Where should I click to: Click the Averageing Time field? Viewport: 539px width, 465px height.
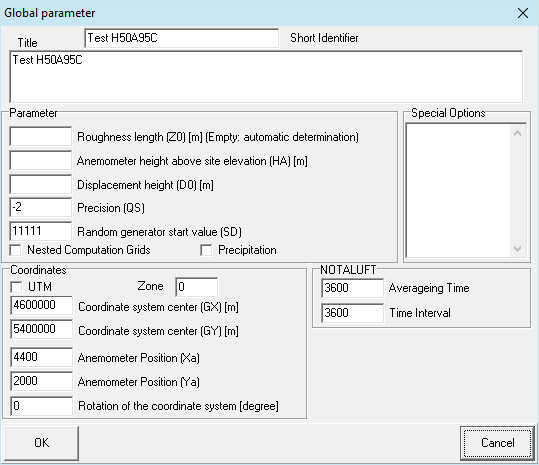[352, 288]
